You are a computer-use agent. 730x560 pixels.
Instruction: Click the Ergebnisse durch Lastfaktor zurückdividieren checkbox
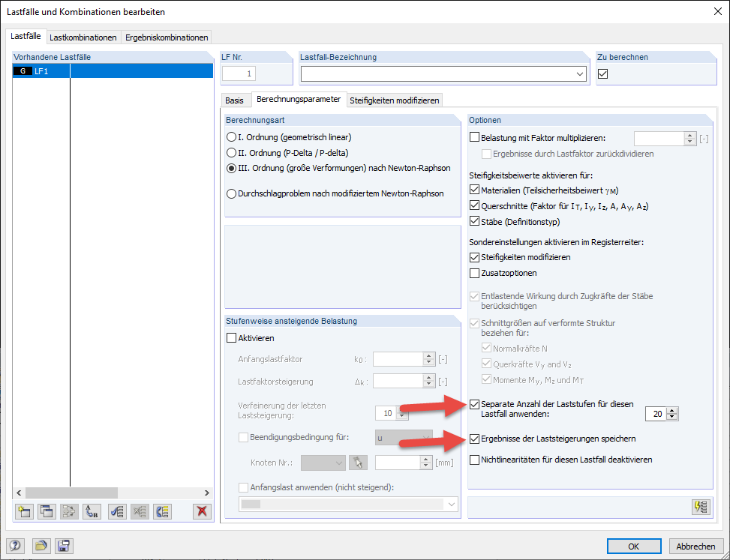coord(486,154)
